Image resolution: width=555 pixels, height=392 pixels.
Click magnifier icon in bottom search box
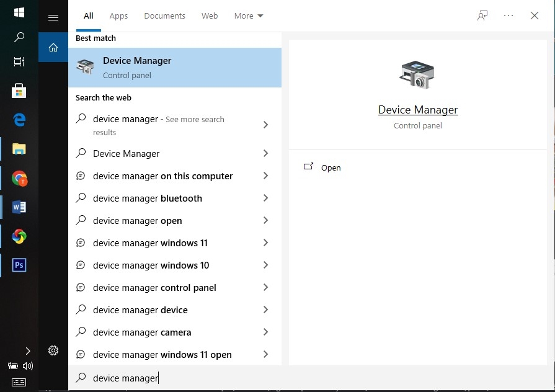[x=81, y=378]
